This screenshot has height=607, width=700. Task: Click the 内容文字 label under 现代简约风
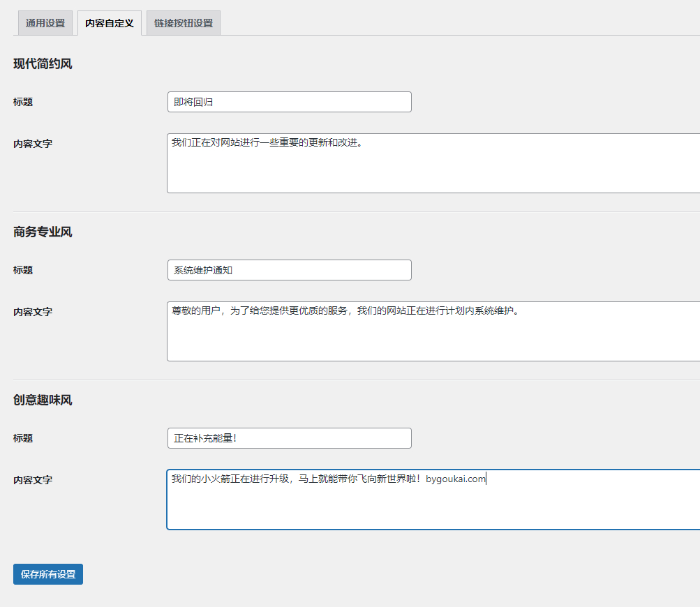(x=33, y=144)
